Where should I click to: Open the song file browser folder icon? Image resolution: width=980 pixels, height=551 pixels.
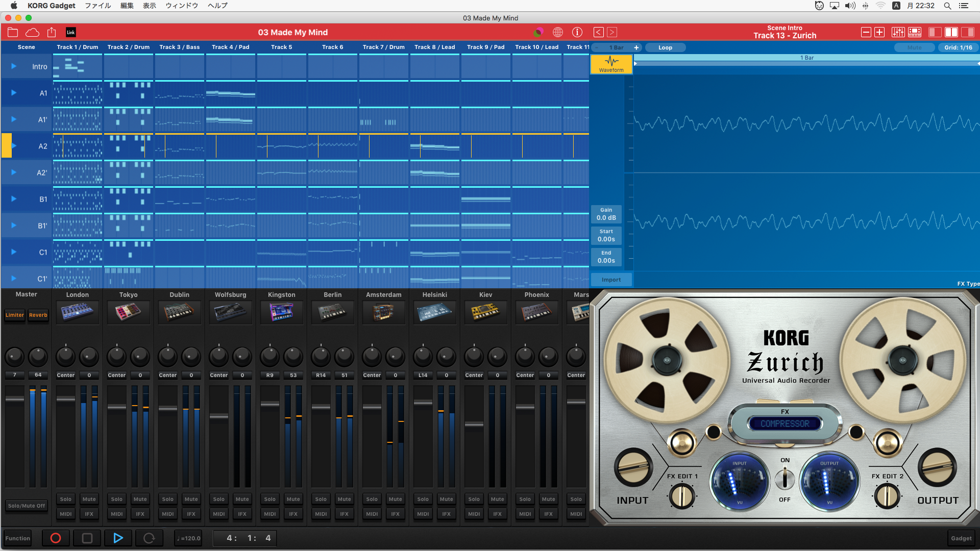pyautogui.click(x=13, y=32)
